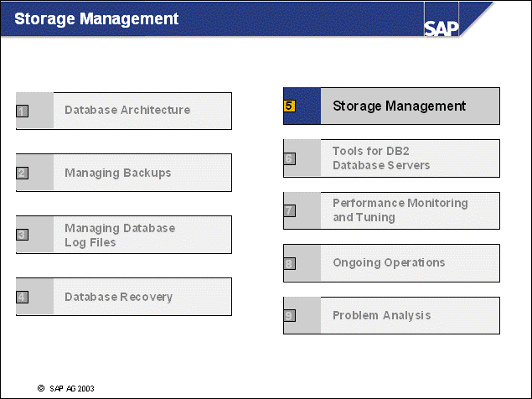Click the number 6 chapter icon

[289, 158]
